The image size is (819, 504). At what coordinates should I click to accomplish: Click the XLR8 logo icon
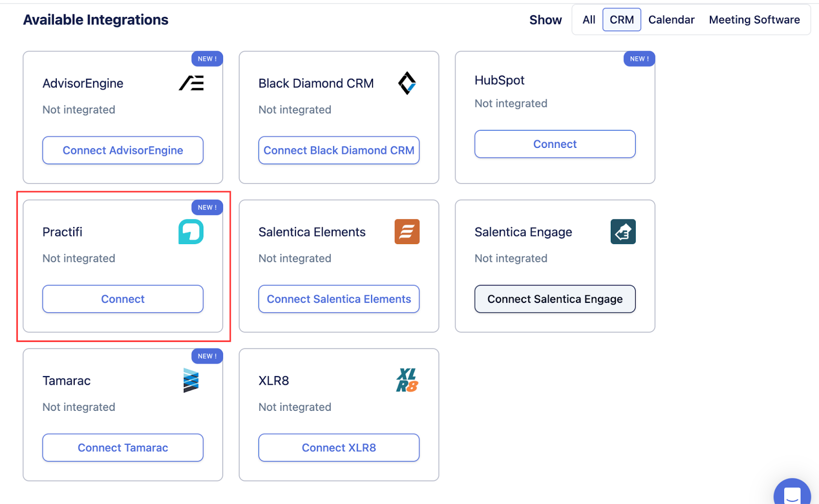point(407,381)
